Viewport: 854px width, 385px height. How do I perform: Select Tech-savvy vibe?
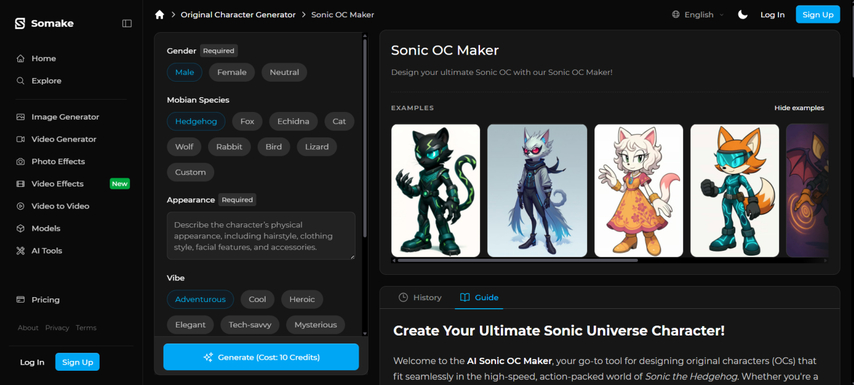(250, 325)
